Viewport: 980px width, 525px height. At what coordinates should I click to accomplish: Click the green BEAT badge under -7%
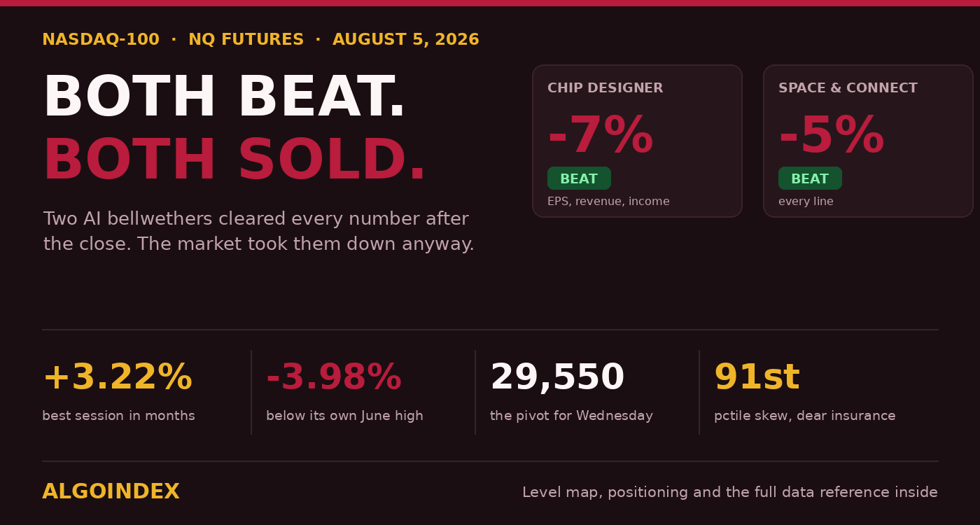(x=579, y=178)
